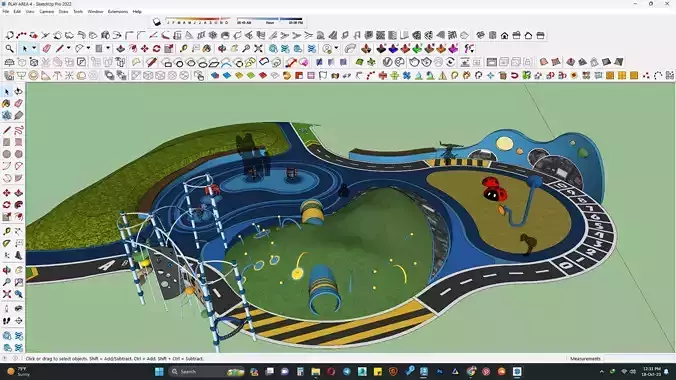Click Zoom Extents in left toolbar
676x380 pixels.
pyautogui.click(x=6, y=294)
